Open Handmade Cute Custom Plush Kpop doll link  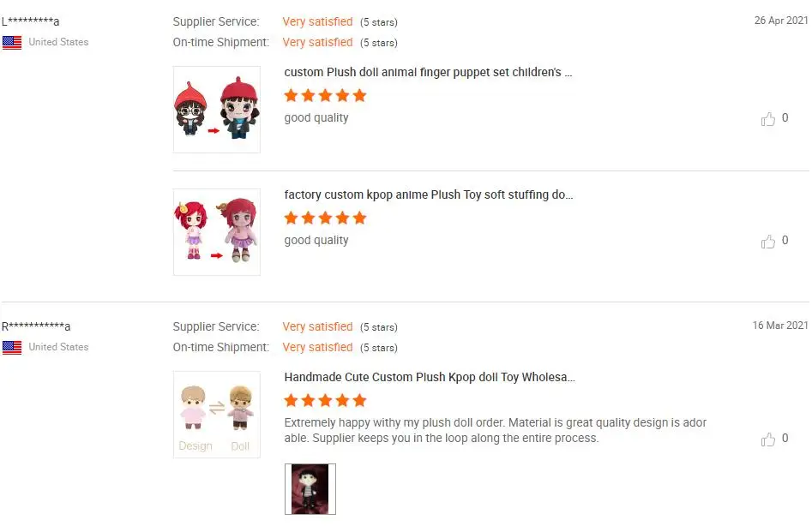tap(430, 378)
